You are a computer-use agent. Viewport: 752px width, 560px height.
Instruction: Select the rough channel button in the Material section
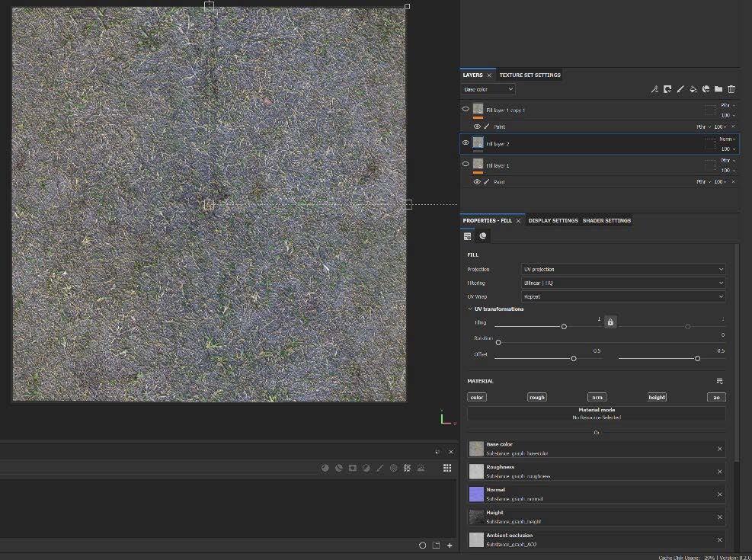click(536, 397)
